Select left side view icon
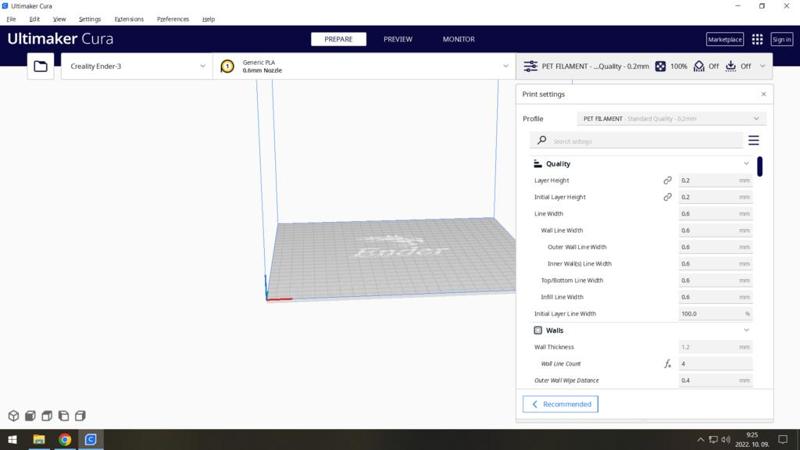The height and width of the screenshot is (450, 800). coord(64,416)
